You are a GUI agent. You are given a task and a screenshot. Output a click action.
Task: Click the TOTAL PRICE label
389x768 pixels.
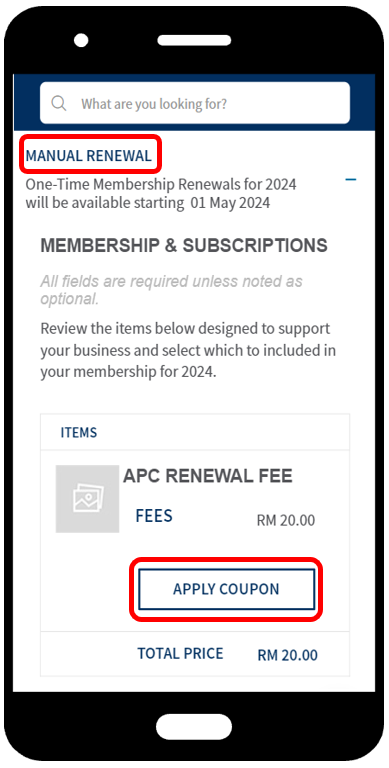click(x=180, y=653)
